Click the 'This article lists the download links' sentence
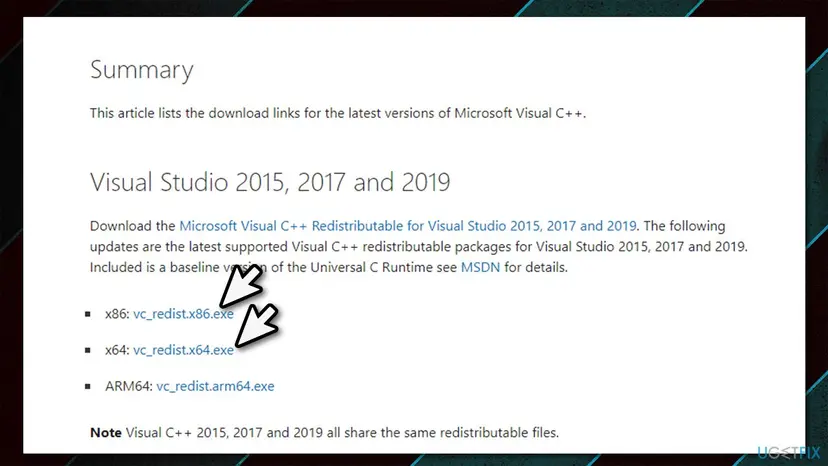This screenshot has width=828, height=466. (x=338, y=113)
